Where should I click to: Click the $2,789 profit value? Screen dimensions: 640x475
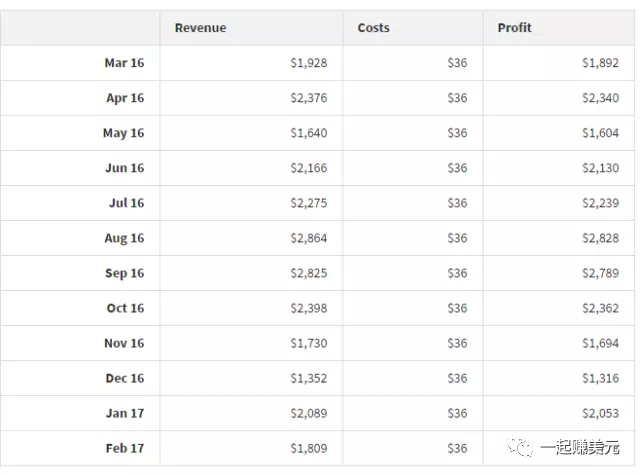click(601, 273)
